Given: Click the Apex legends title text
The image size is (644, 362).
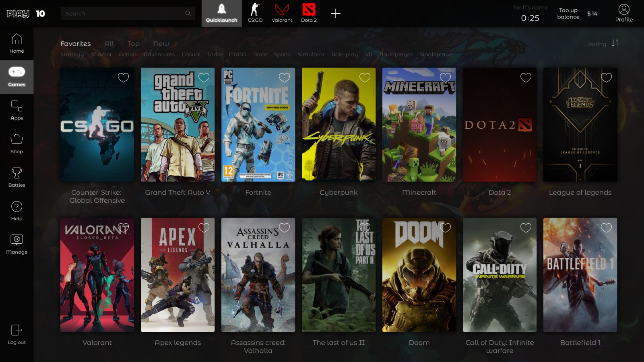Looking at the screenshot, I should [178, 343].
